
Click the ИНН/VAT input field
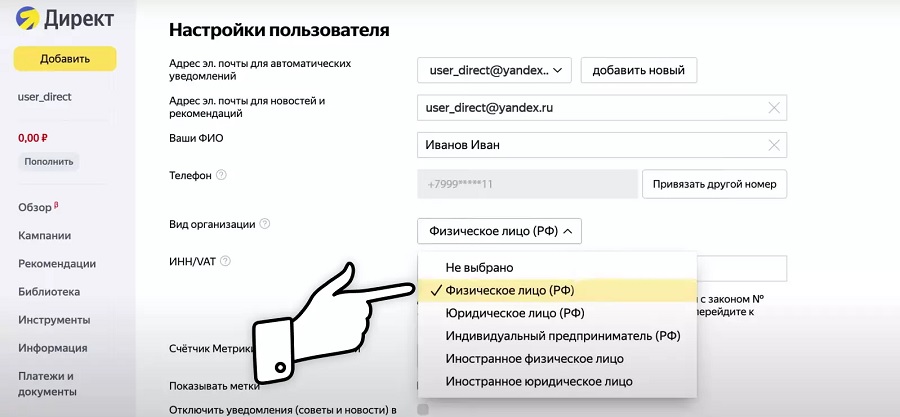click(x=742, y=268)
